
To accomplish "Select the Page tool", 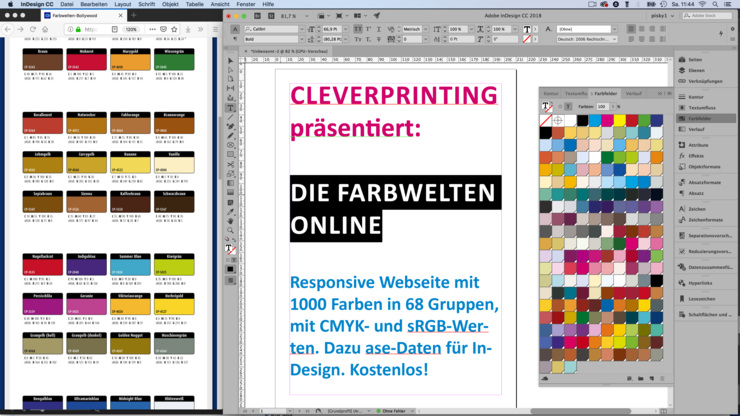I will click(x=230, y=79).
